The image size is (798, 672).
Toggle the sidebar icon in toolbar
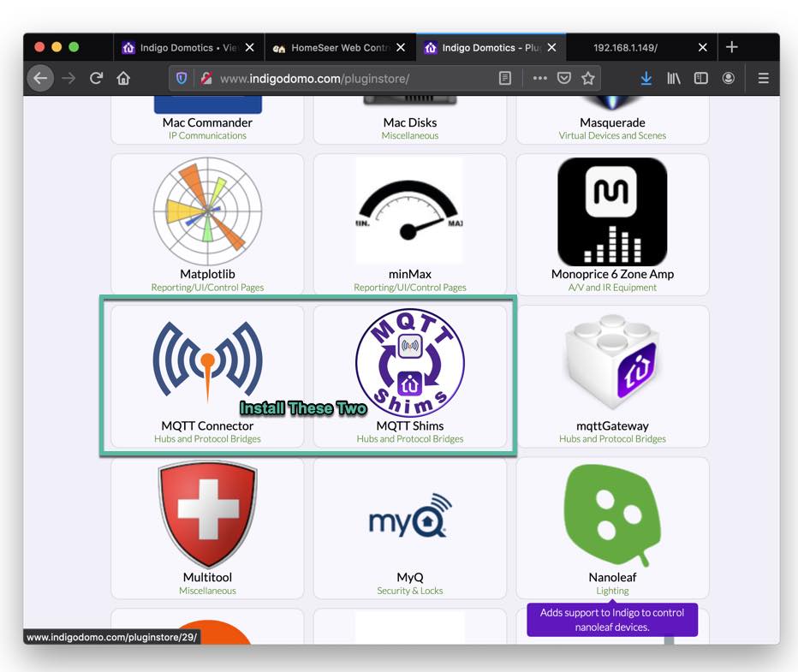point(700,79)
